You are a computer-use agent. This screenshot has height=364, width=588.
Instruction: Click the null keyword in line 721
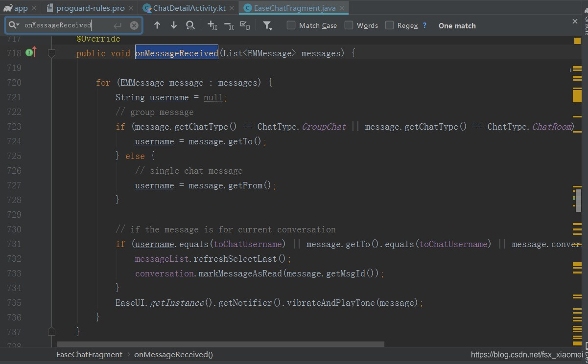pos(213,97)
